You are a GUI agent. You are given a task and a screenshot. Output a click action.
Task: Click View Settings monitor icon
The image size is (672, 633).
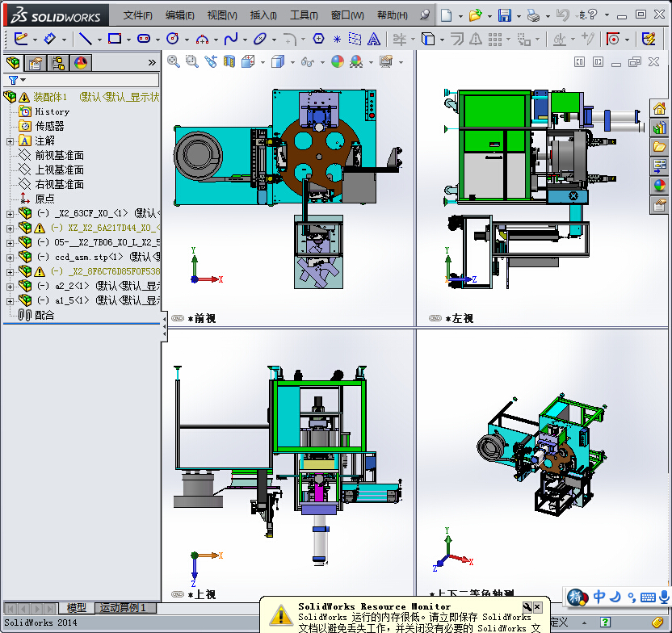point(386,61)
